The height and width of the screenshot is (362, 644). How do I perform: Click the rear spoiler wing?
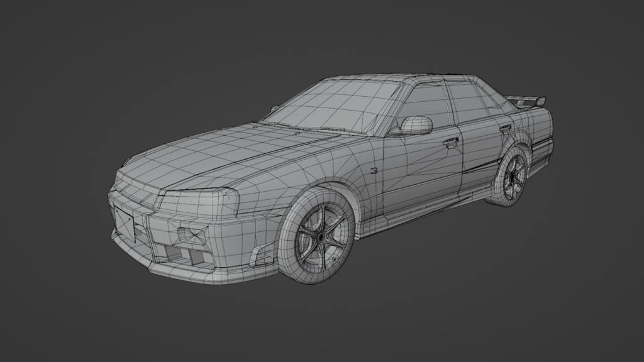[x=528, y=97]
